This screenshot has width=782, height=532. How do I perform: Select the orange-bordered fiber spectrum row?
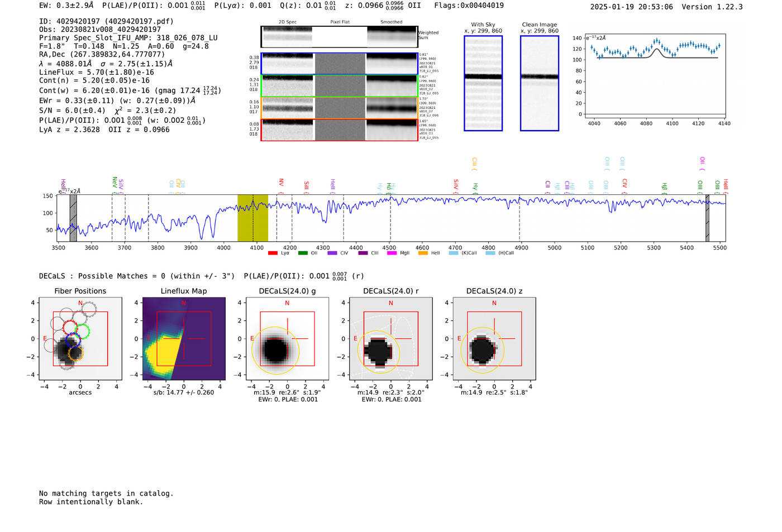click(339, 108)
